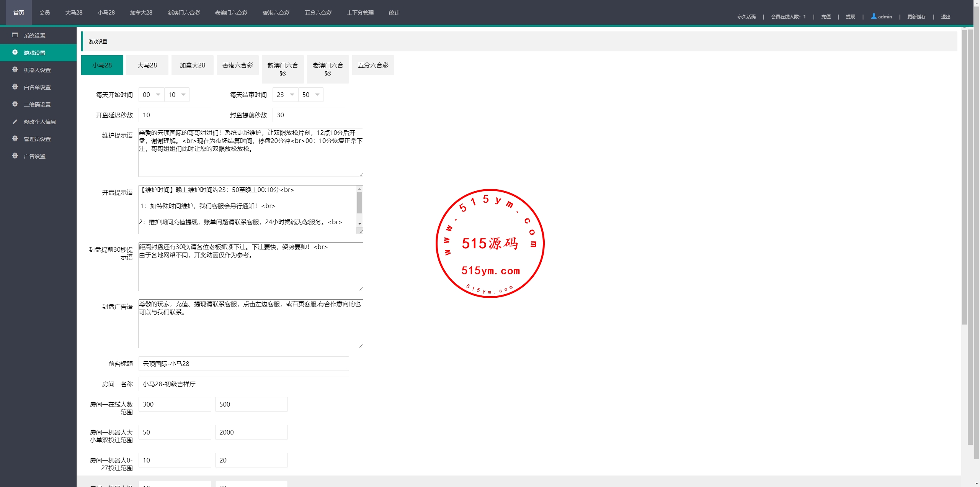Viewport: 980px width, 487px height.
Task: Click gear icon beside 二维码设置
Action: click(15, 104)
